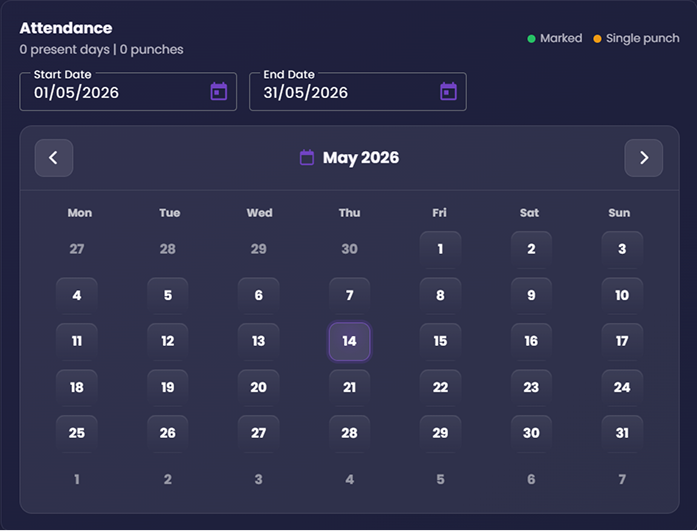This screenshot has width=698, height=531.
Task: Select May 10 in the calendar
Action: (x=622, y=296)
